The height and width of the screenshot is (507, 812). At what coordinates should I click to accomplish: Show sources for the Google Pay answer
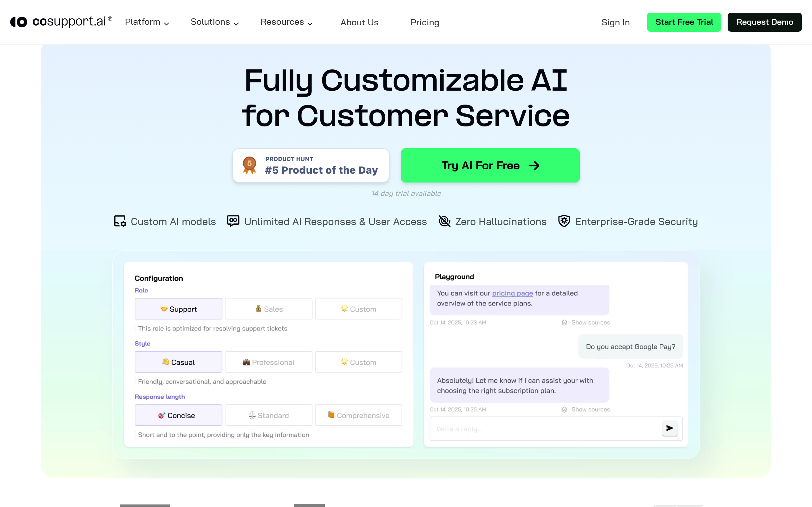(586, 409)
